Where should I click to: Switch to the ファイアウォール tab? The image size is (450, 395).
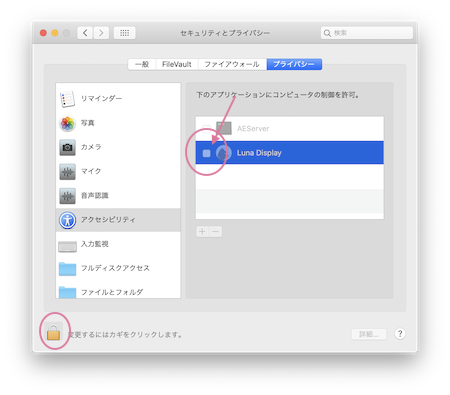click(232, 64)
